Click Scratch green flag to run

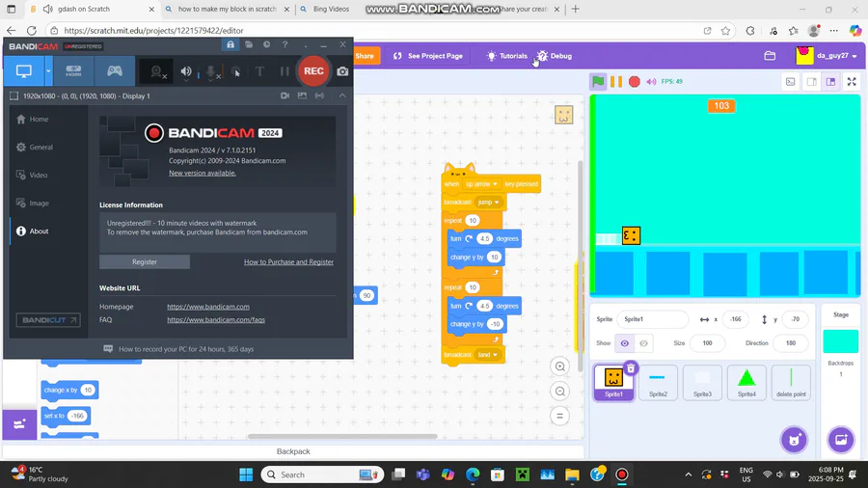pos(598,81)
